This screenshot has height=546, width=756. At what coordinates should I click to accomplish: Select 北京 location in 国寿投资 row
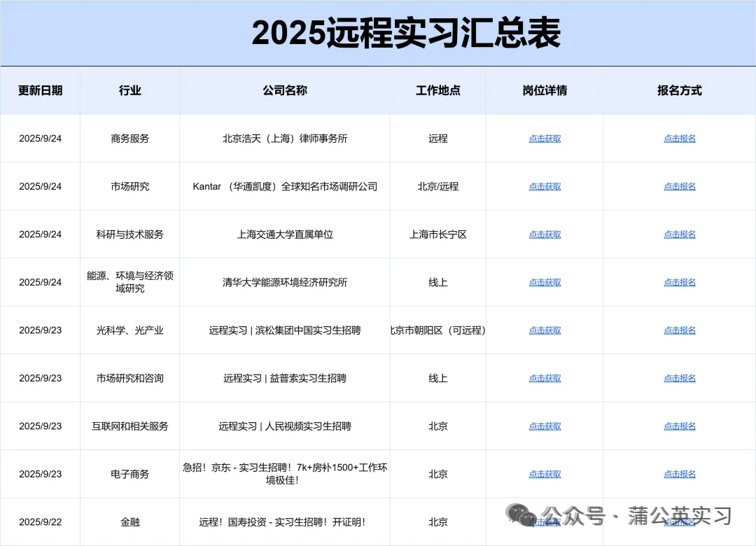click(x=438, y=522)
